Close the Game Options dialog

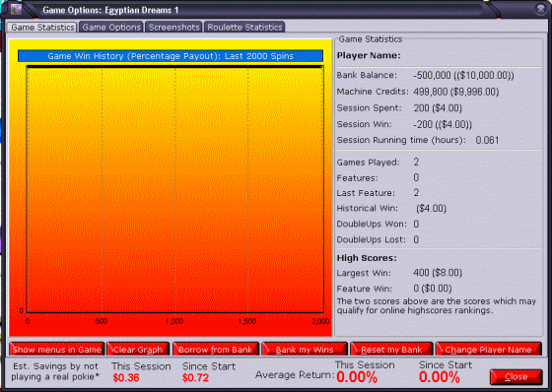(516, 377)
